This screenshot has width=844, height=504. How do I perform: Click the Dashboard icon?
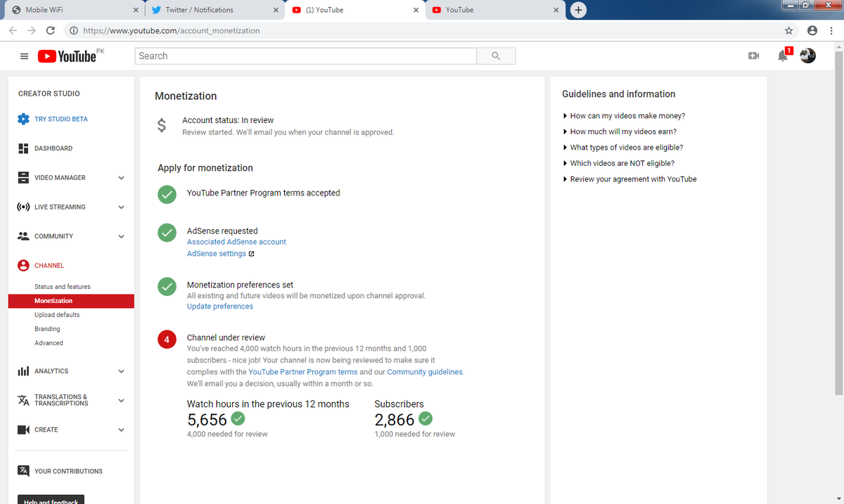(x=23, y=148)
